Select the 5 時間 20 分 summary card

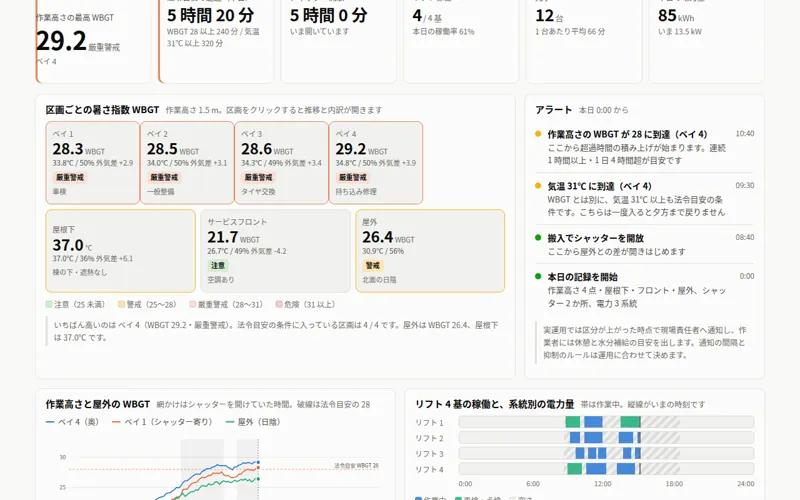tap(216, 41)
